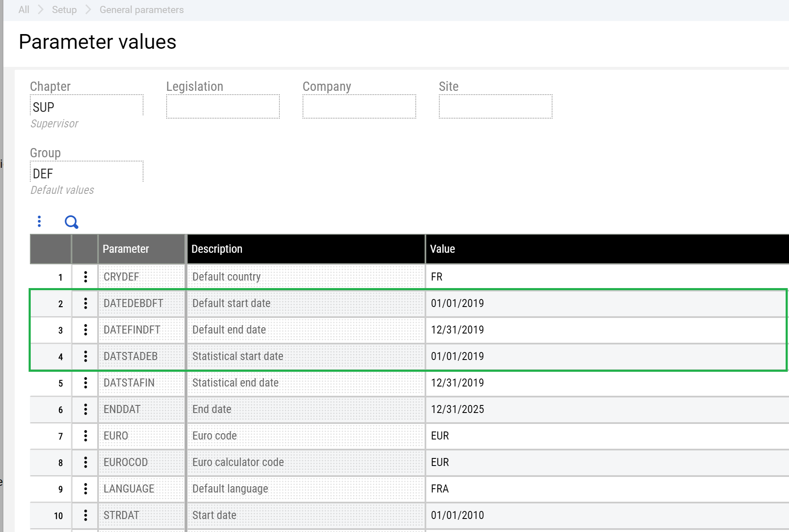Image resolution: width=789 pixels, height=532 pixels.
Task: Click the General parameters breadcrumb link
Action: point(141,9)
